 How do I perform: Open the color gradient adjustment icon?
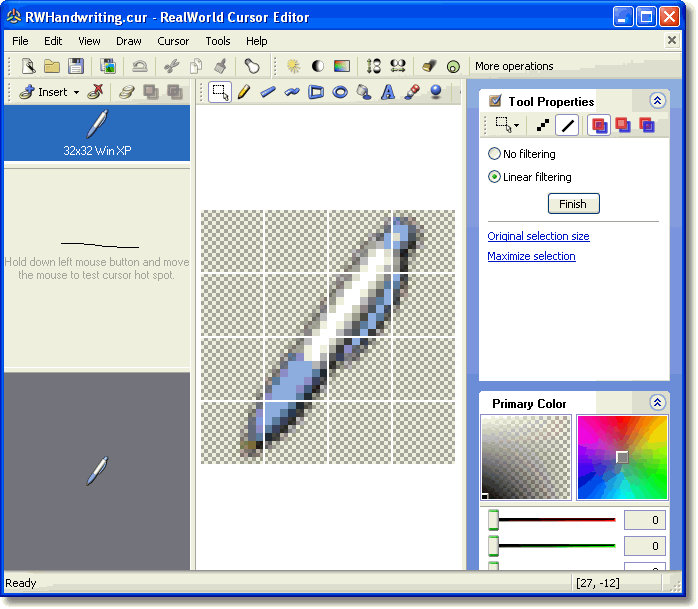tap(342, 66)
